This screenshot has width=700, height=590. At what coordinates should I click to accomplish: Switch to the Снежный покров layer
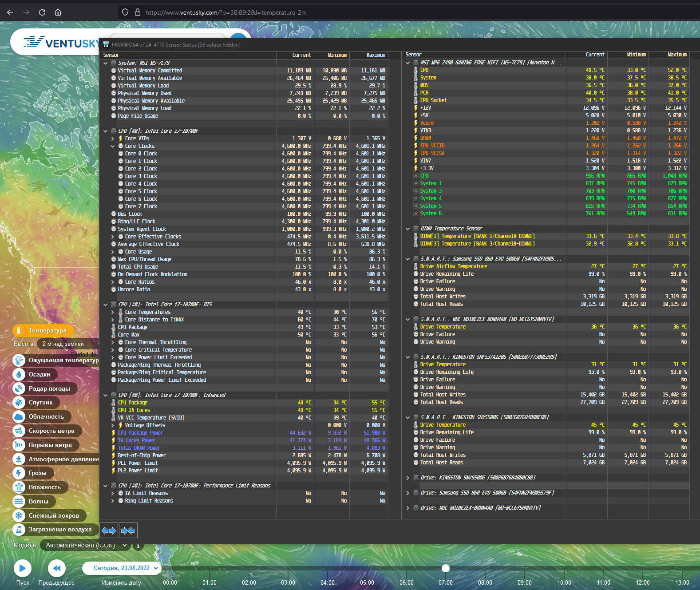point(49,515)
